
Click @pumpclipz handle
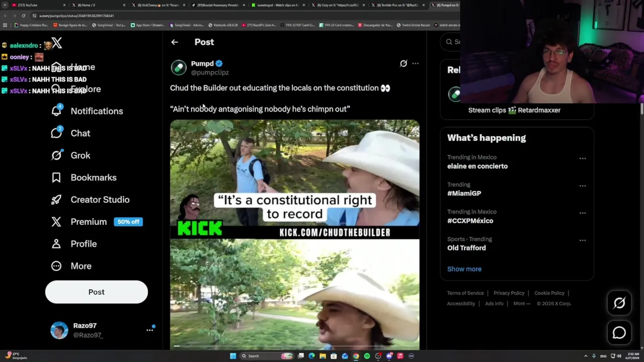210,72
